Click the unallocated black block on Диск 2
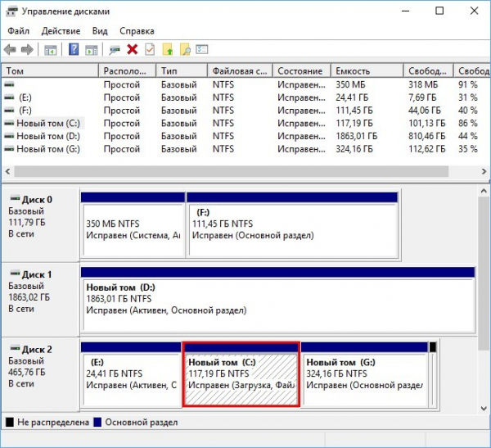491x448 pixels. coord(432,374)
